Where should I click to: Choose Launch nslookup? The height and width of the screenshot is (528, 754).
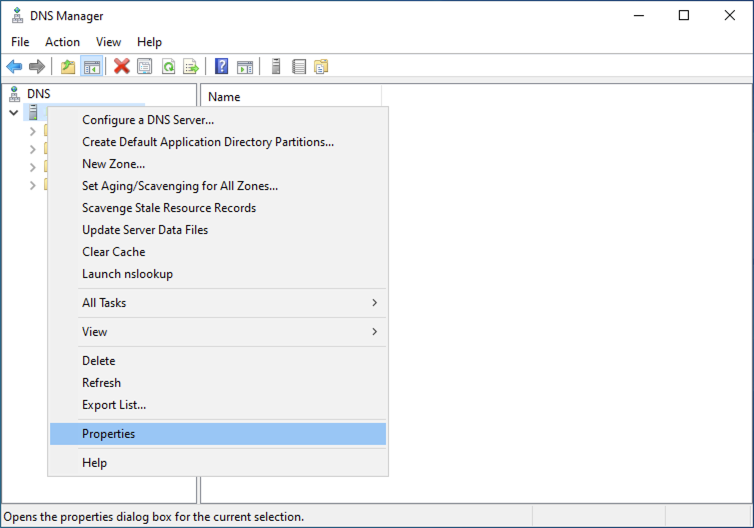pyautogui.click(x=218, y=274)
